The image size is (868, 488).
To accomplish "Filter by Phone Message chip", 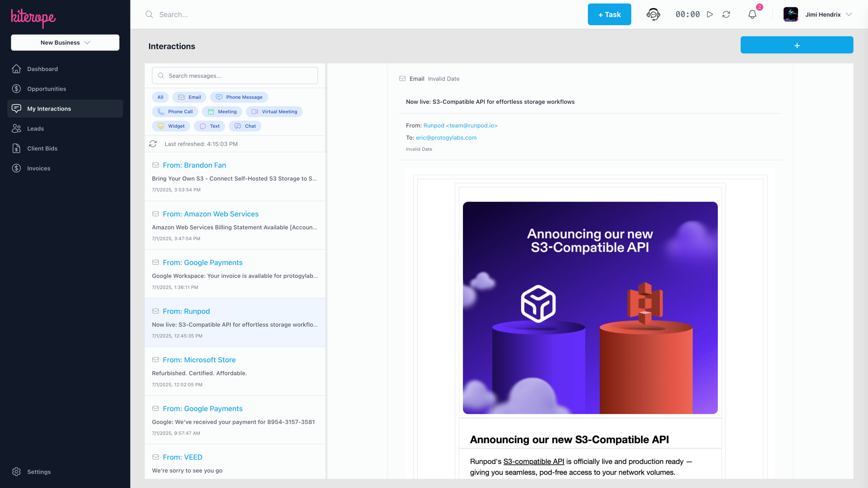I will [239, 97].
